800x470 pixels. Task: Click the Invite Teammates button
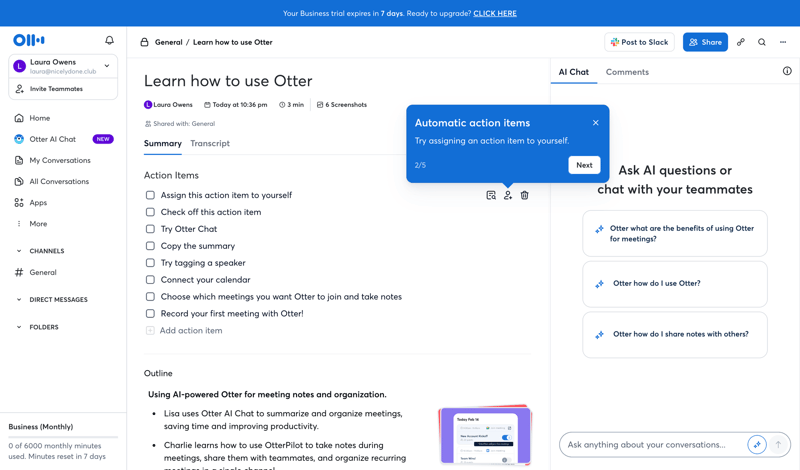(x=63, y=89)
